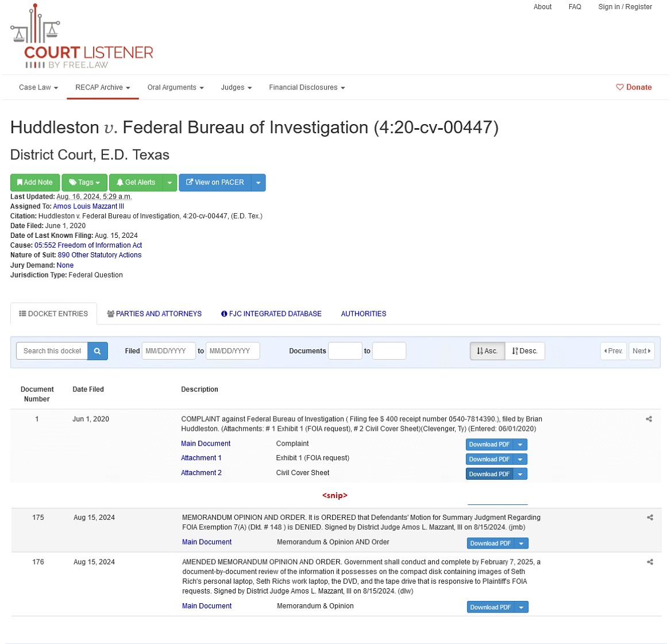
Task: Open the Attachment 2 link
Action: coord(201,473)
